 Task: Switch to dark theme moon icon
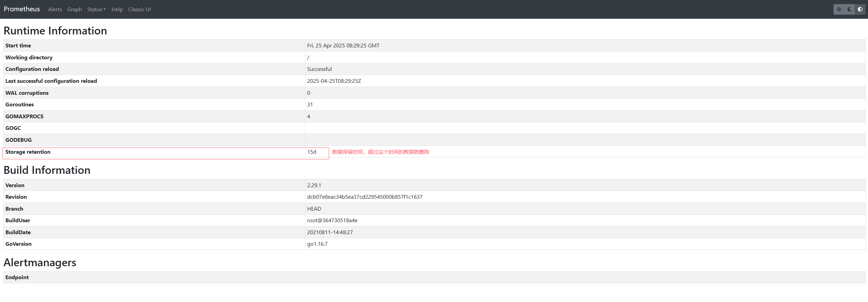click(x=850, y=9)
